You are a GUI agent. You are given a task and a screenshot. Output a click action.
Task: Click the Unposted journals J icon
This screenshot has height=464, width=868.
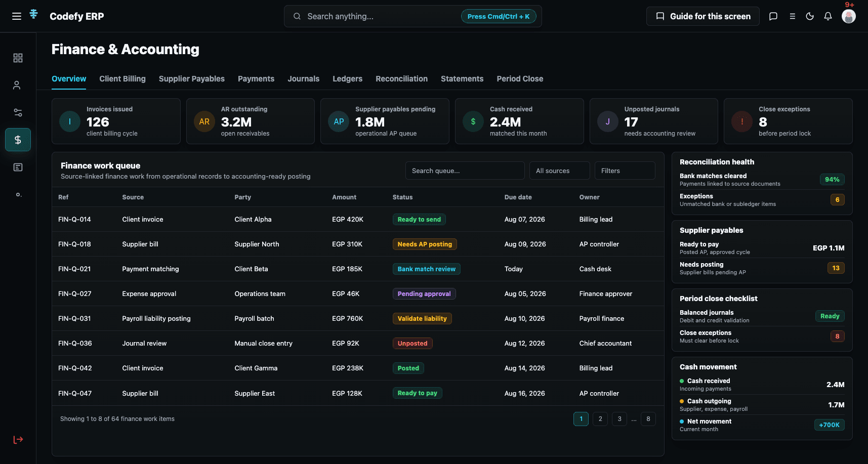coord(608,121)
